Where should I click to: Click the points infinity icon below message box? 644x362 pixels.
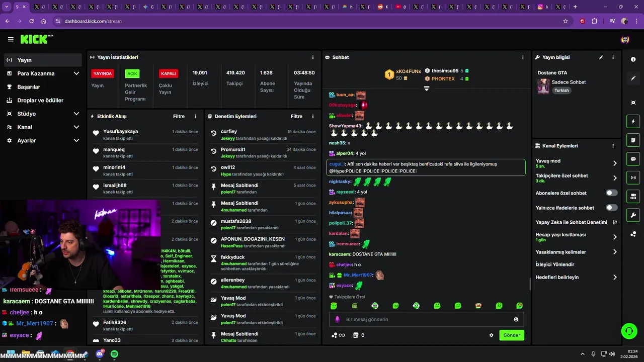click(x=338, y=335)
